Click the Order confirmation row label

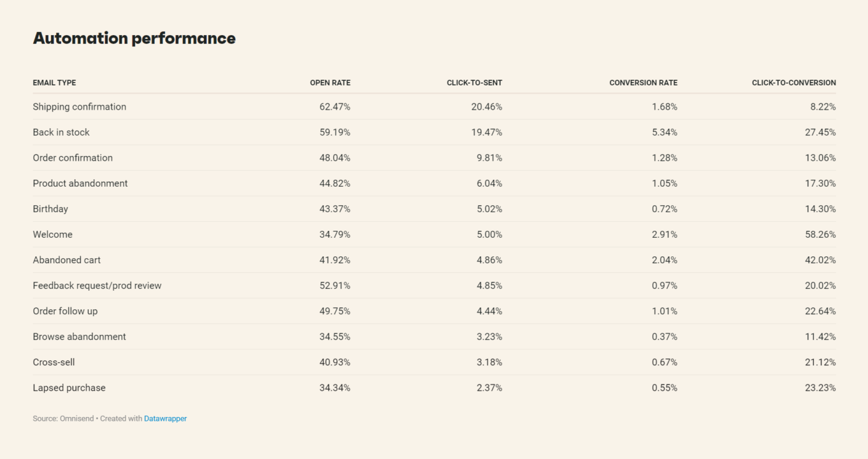(73, 158)
